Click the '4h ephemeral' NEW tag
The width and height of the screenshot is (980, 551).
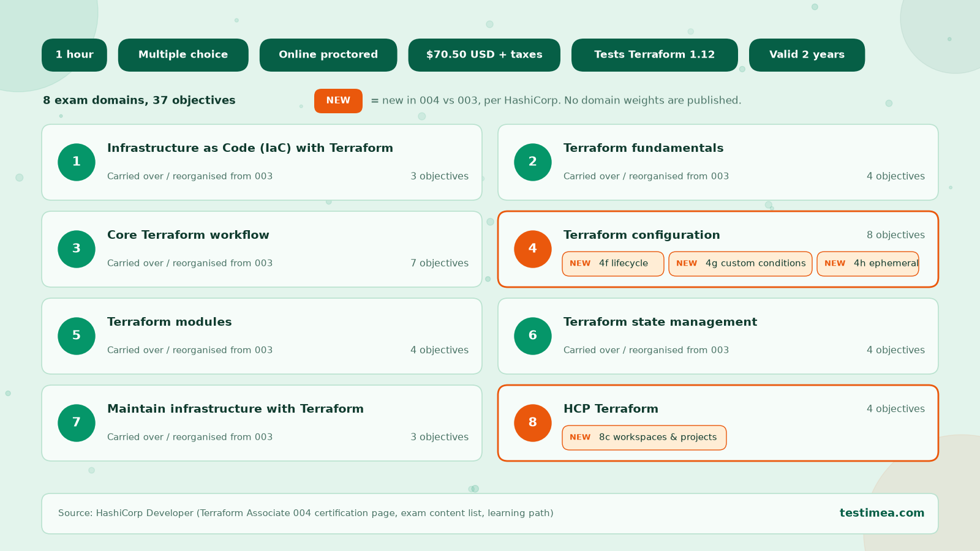868,264
